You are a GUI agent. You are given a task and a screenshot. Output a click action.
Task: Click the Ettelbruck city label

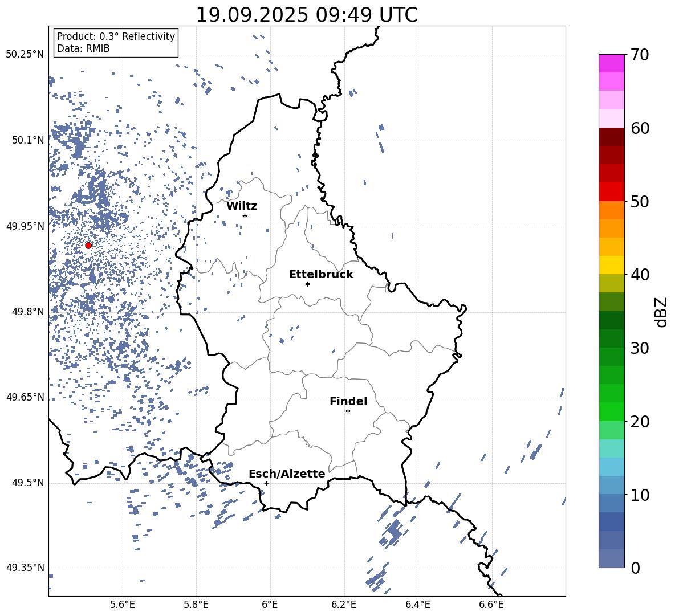pos(321,275)
